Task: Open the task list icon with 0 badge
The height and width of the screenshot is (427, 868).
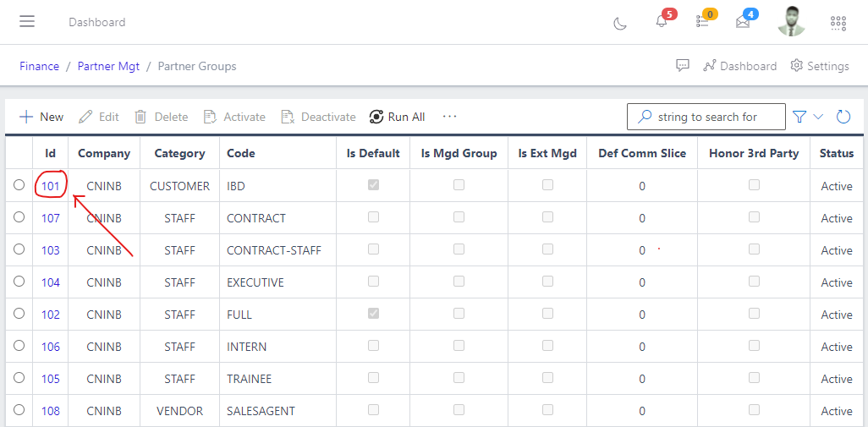Action: click(702, 22)
